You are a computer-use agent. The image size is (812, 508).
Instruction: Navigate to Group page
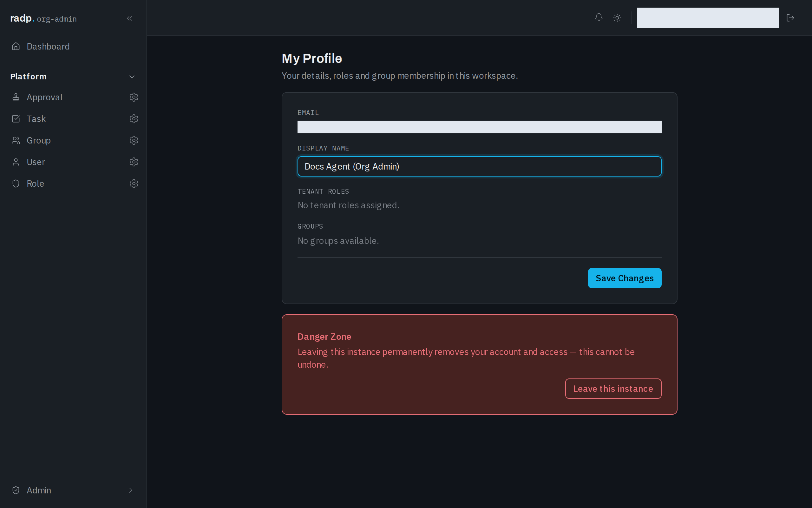(x=39, y=140)
